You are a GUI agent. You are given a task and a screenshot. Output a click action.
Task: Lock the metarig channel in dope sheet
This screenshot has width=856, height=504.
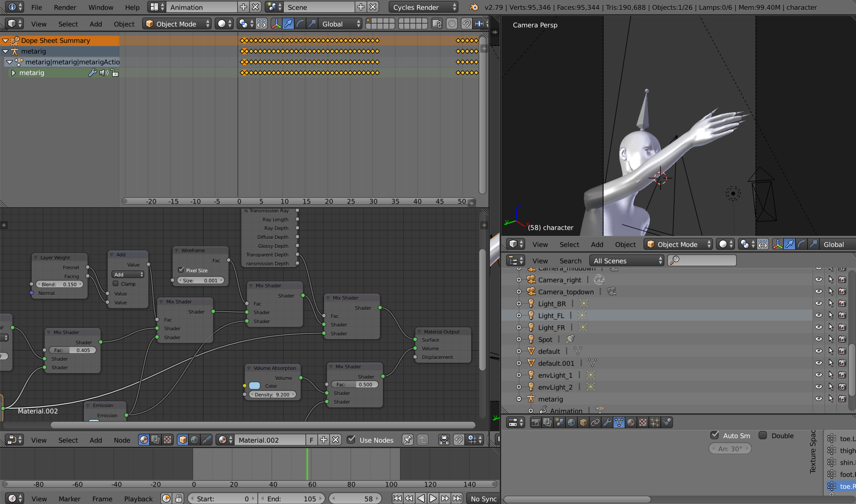click(x=115, y=73)
